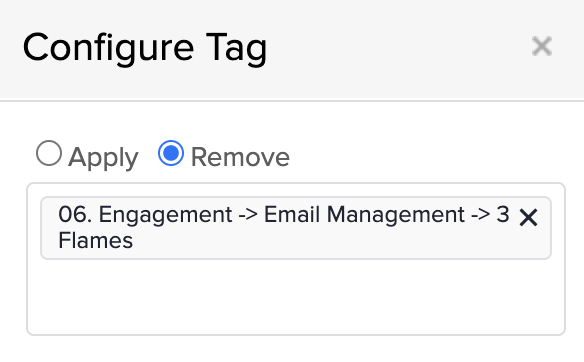Image resolution: width=584 pixels, height=362 pixels.
Task: Choose Apply instead of Remove
Action: [x=49, y=153]
